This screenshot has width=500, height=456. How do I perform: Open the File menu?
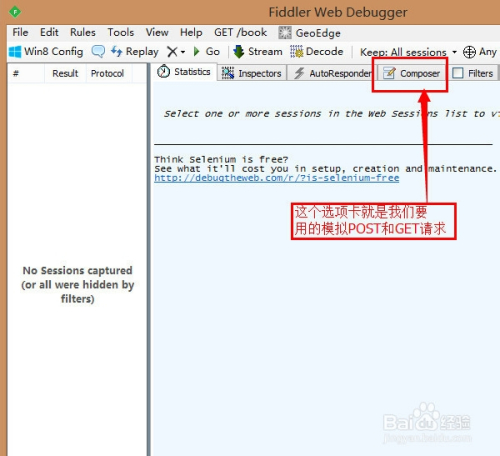coord(20,32)
